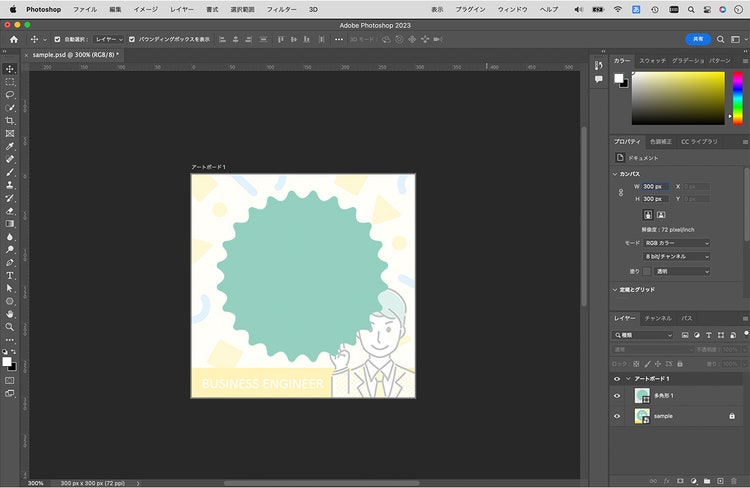Open the RGB カラー mode dropdown
This screenshot has width=750, height=488.
(676, 243)
